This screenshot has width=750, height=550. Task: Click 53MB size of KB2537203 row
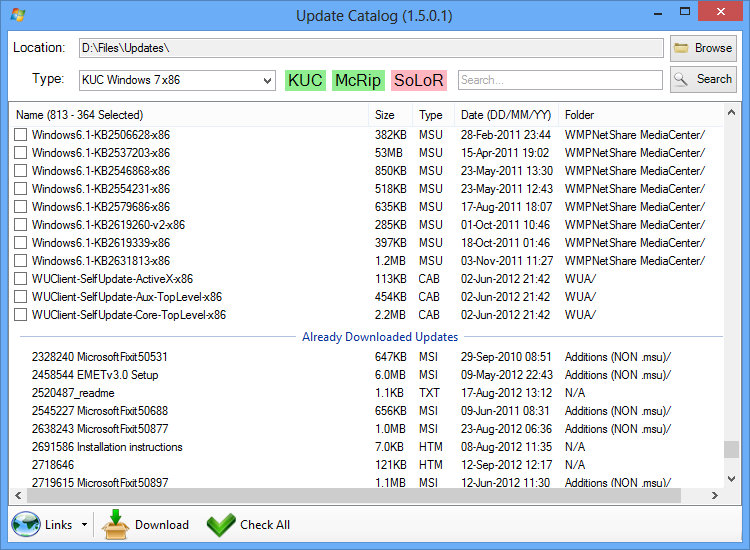388,153
